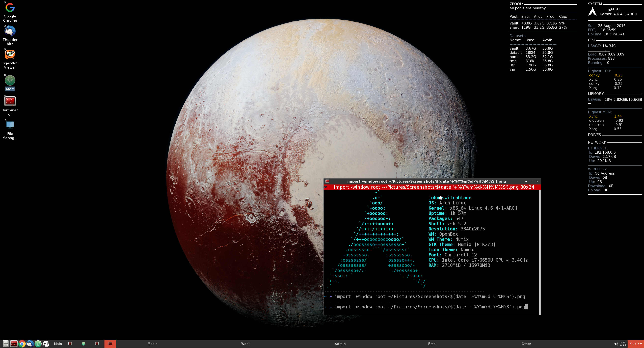The image size is (644, 348).
Task: Click 'all pools are healthy' conky text
Action: click(527, 8)
